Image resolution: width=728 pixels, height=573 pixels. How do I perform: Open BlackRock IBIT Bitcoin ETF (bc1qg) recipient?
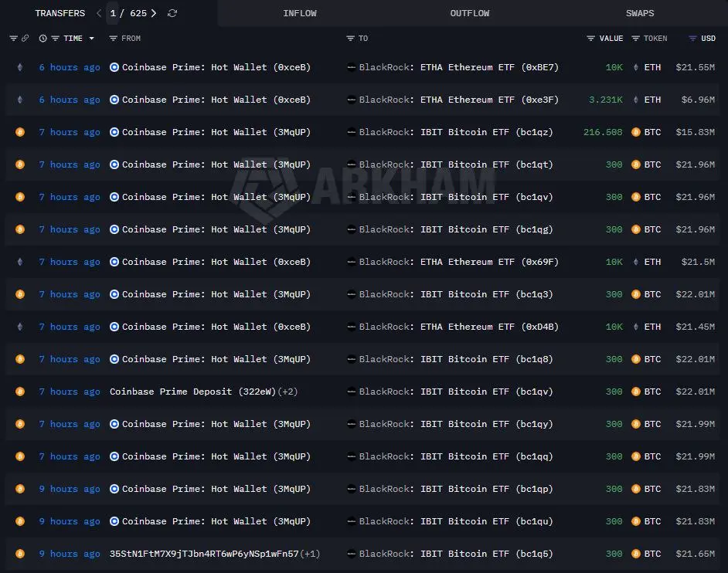click(456, 229)
